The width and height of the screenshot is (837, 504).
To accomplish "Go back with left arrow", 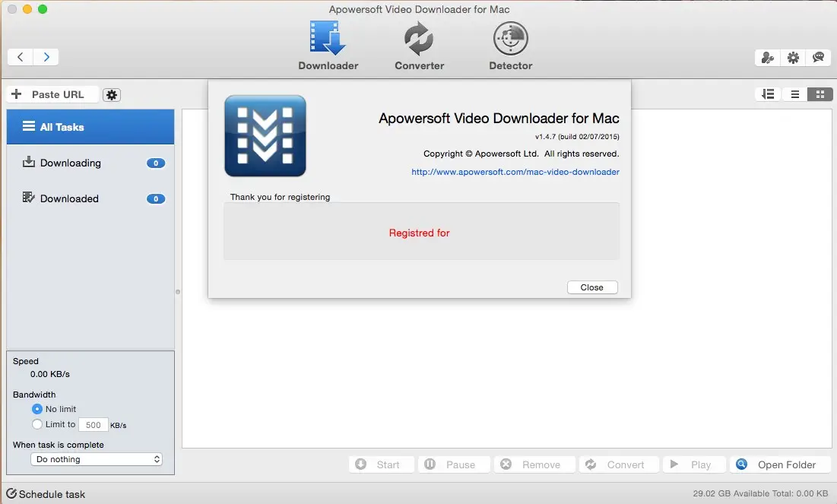I will tap(21, 57).
